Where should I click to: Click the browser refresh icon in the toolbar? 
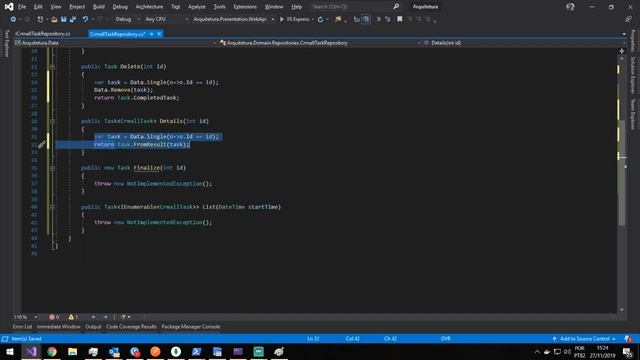click(320, 19)
